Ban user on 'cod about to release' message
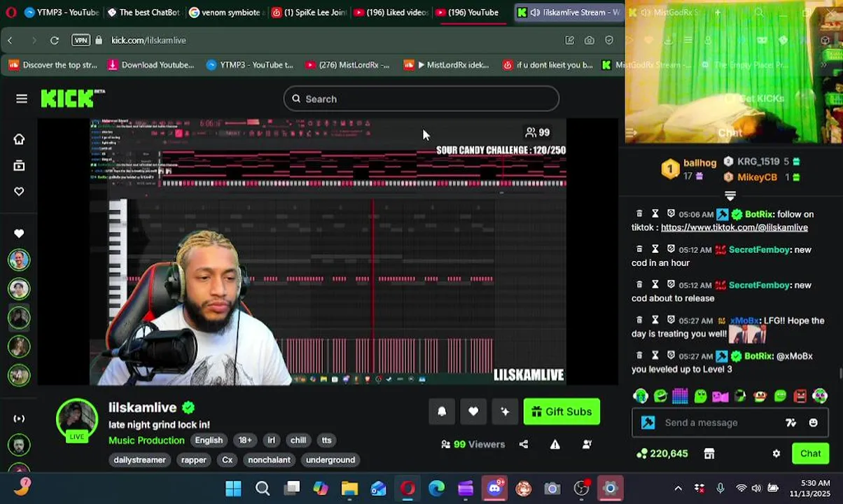Screen dimensions: 843x504 tap(671, 285)
